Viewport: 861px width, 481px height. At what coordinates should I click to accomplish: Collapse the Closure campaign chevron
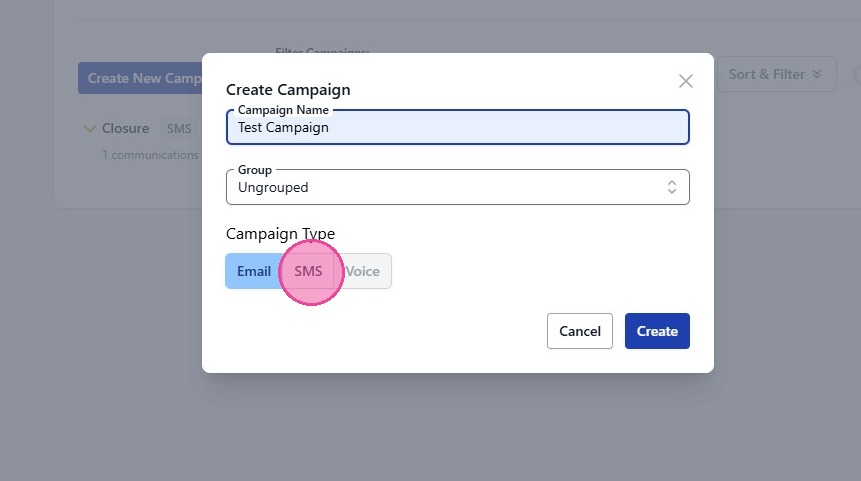(89, 129)
